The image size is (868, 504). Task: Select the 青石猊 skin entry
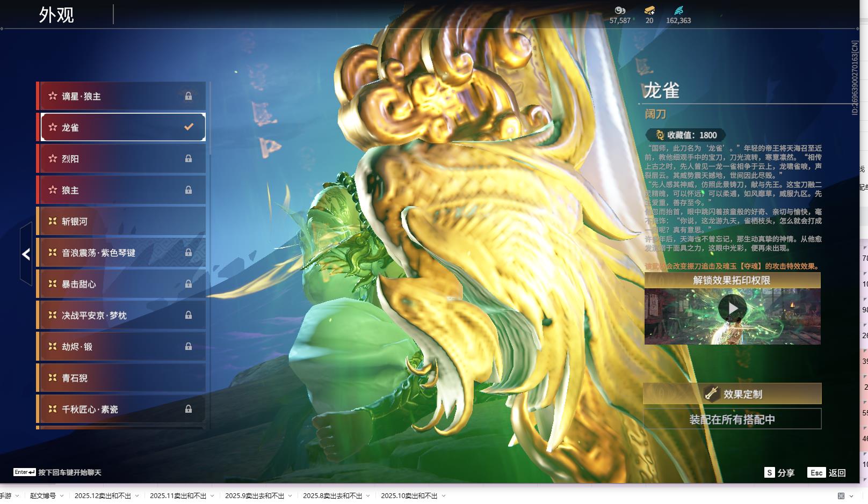(121, 378)
